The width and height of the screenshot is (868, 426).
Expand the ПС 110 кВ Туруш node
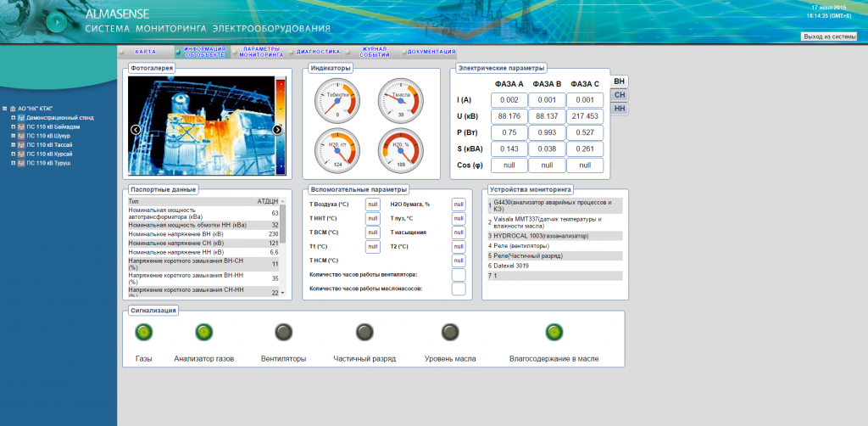point(13,163)
